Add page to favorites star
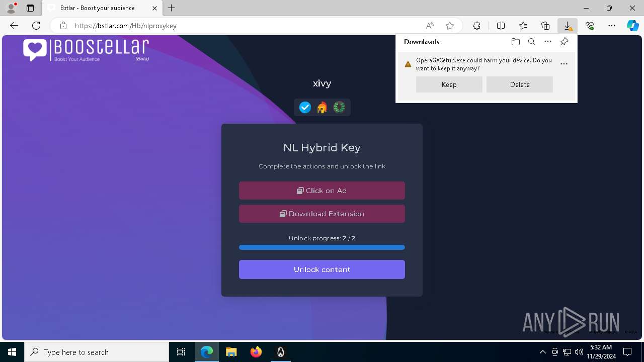This screenshot has width=644, height=362. (x=450, y=26)
